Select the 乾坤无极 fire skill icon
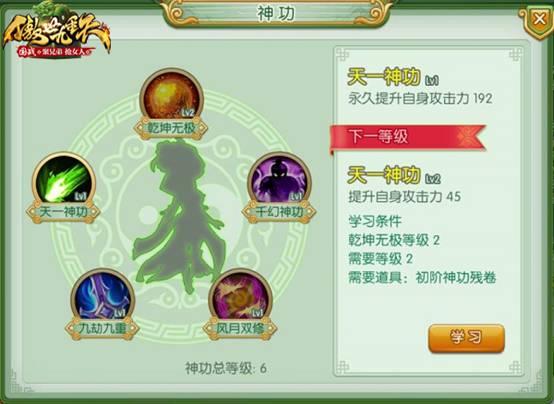Image resolution: width=554 pixels, height=404 pixels. tap(172, 96)
